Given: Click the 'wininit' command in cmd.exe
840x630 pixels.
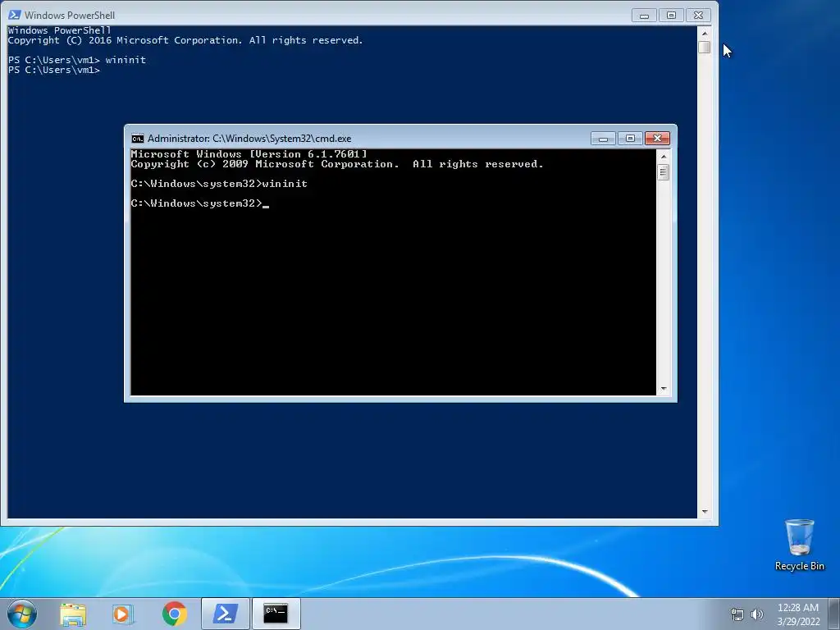Looking at the screenshot, I should pos(285,184).
